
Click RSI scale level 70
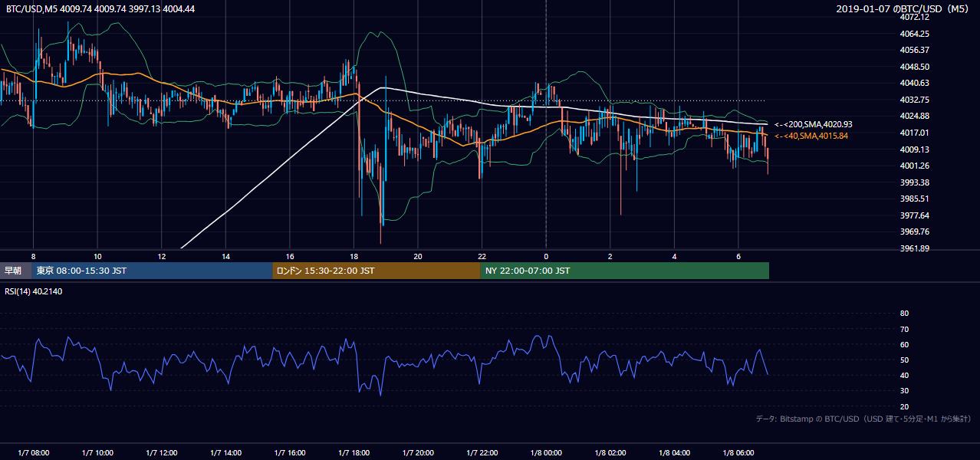pos(904,329)
